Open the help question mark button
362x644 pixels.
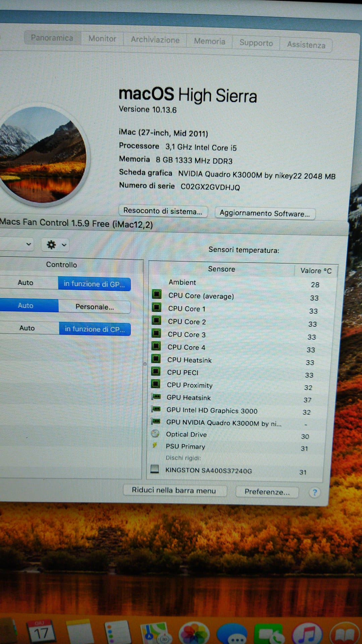(314, 492)
